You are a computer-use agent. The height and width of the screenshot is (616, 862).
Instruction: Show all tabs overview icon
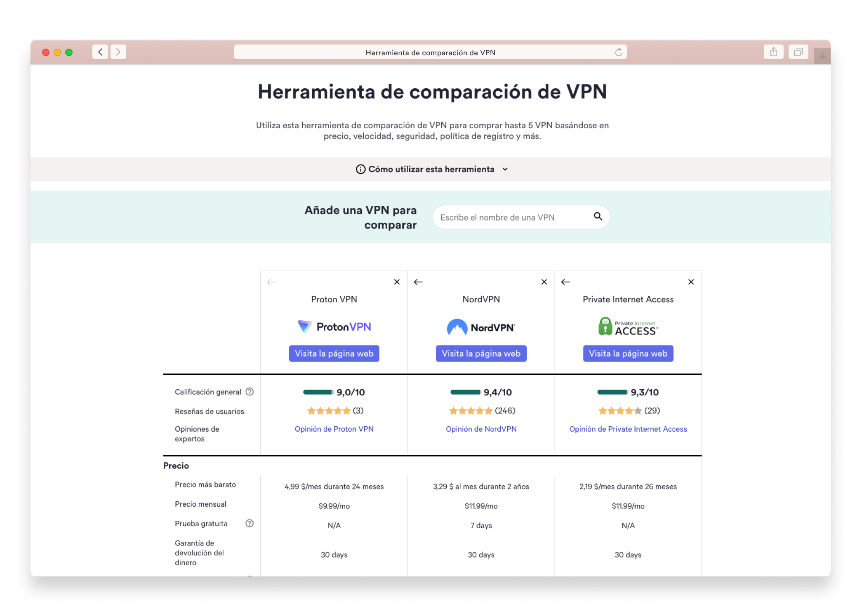pyautogui.click(x=798, y=52)
